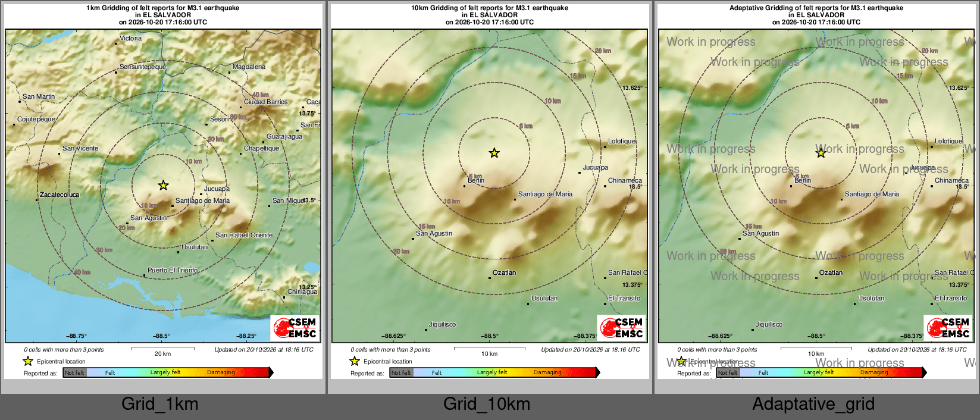Viewport: 980px width, 420px height.
Task: Click the Ciudad Barrios label on Grid_1km map
Action: pyautogui.click(x=266, y=102)
